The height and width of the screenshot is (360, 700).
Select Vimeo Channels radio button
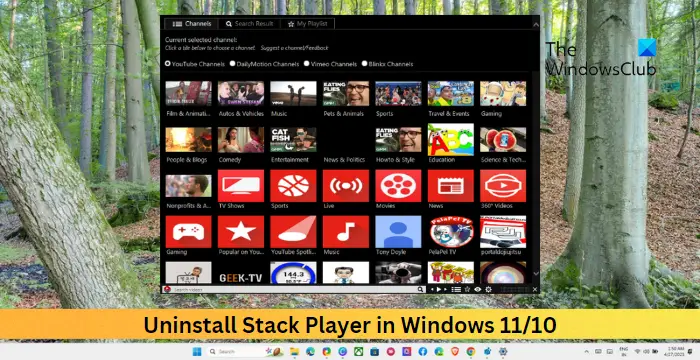307,64
